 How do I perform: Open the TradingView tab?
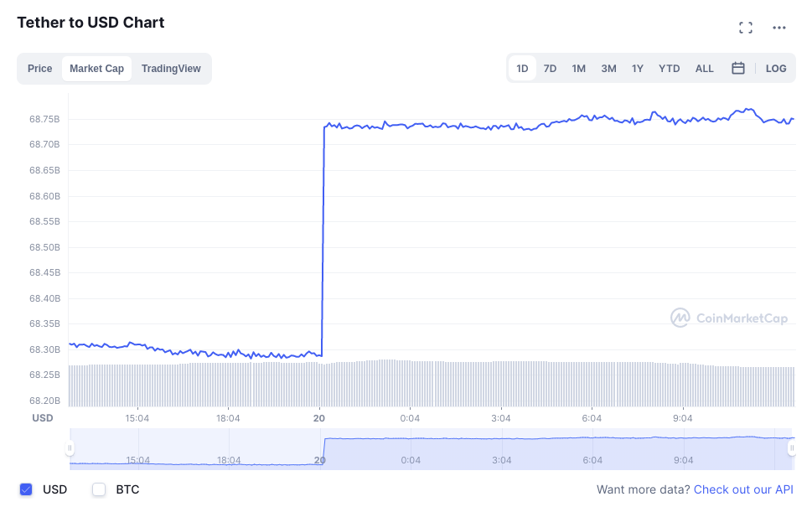pos(171,69)
